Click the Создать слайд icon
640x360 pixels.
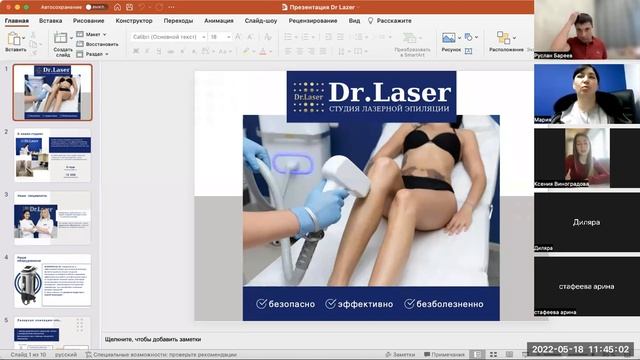61,38
